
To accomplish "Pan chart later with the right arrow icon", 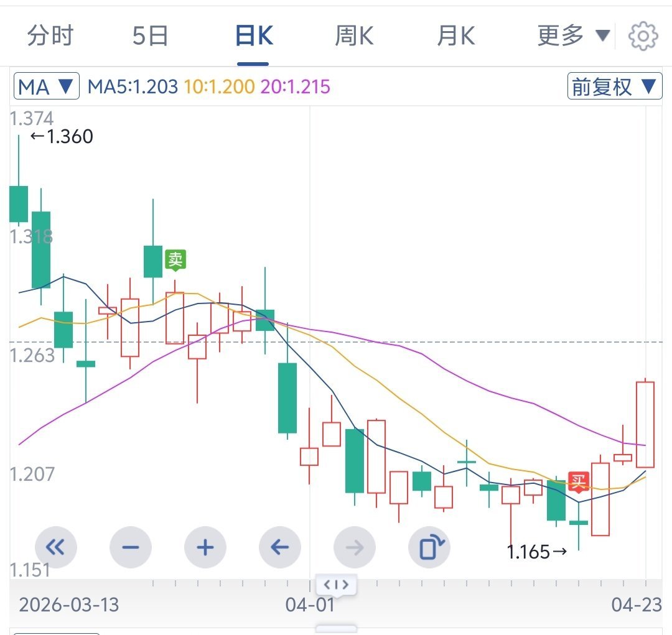I will [x=355, y=547].
